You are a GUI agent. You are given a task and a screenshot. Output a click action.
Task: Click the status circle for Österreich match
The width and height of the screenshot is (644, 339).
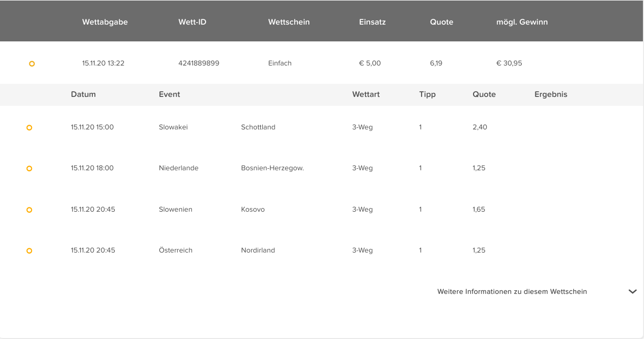[x=29, y=250]
